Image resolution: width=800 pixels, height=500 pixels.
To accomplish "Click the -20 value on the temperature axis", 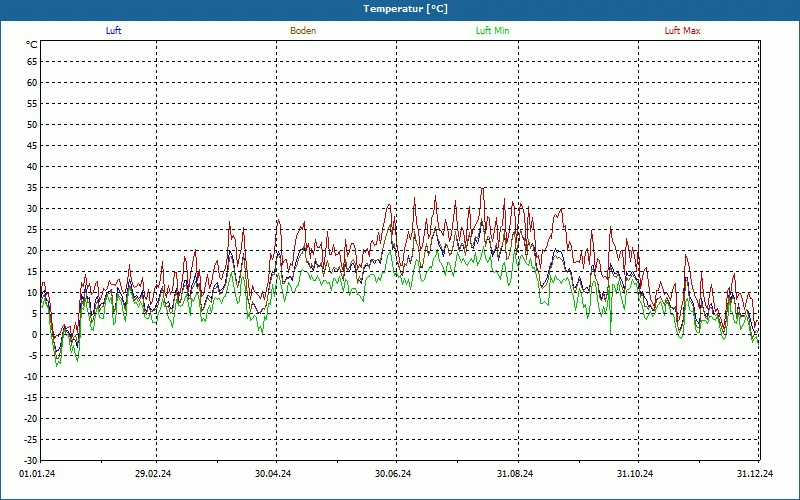I will pyautogui.click(x=30, y=419).
